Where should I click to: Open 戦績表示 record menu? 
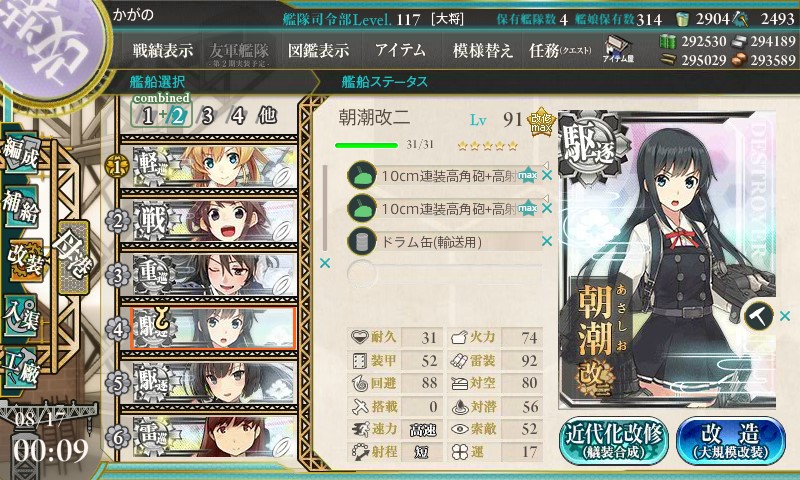click(163, 50)
